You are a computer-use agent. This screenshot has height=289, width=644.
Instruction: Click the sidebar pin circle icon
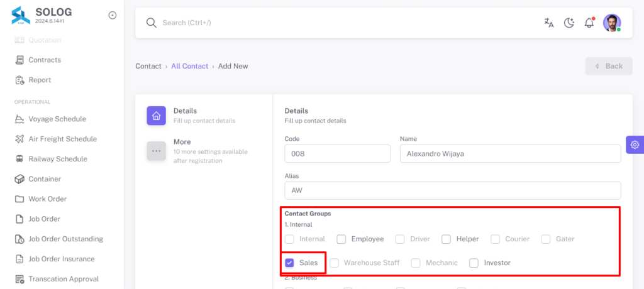[x=112, y=15]
